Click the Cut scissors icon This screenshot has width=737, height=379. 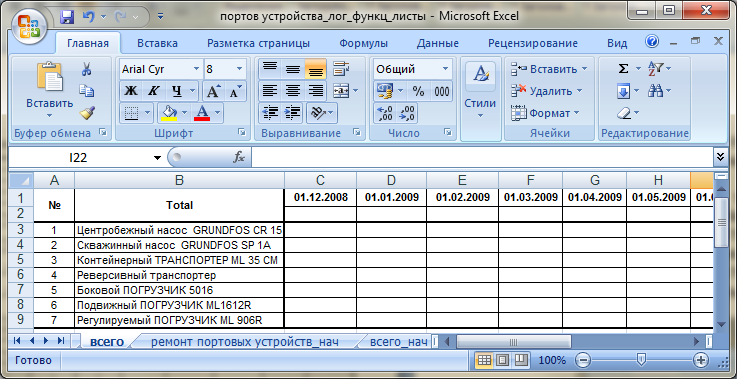86,69
